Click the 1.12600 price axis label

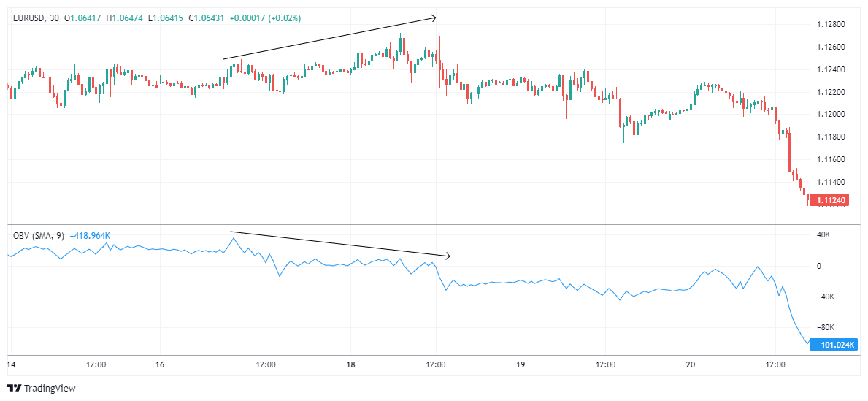coord(830,47)
